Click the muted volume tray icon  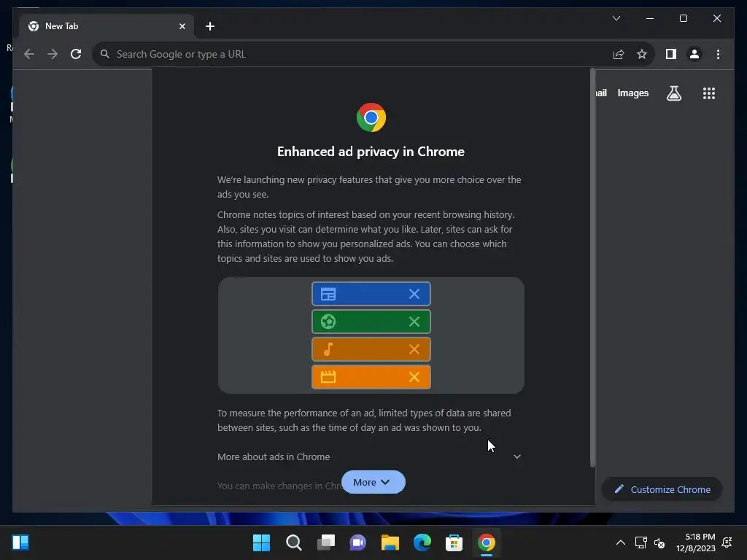point(659,542)
